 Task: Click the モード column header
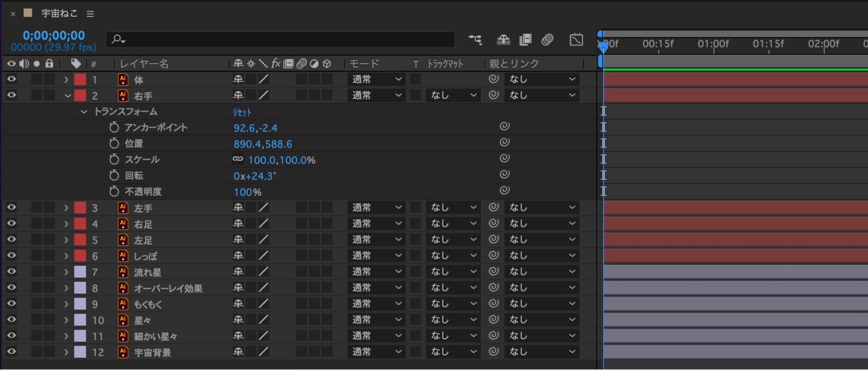[364, 64]
